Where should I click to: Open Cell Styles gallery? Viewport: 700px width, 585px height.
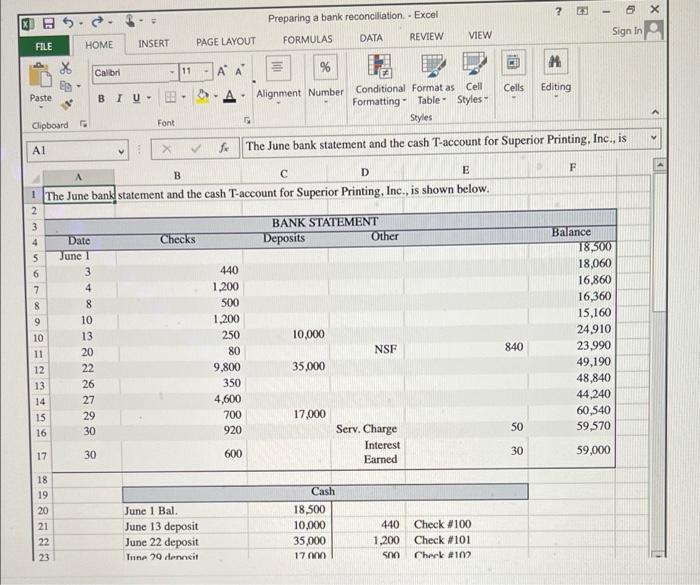point(473,79)
